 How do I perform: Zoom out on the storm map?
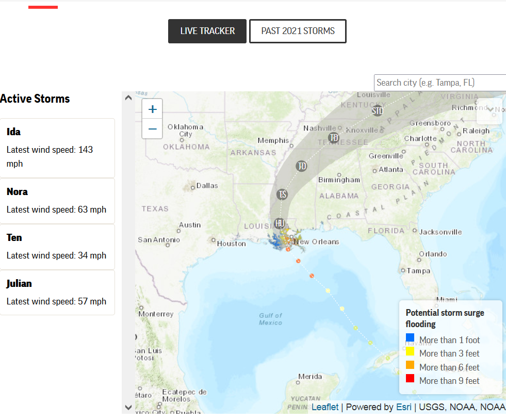click(152, 128)
